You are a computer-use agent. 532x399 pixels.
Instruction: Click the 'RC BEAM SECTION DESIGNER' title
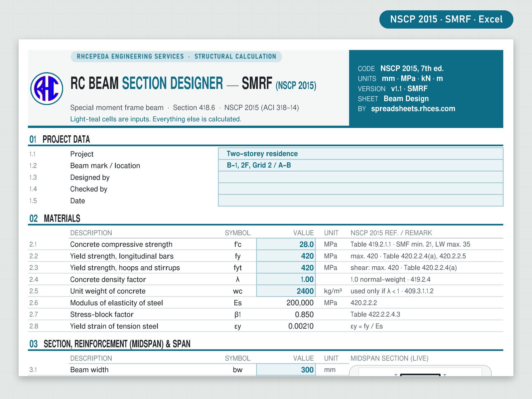click(x=147, y=83)
